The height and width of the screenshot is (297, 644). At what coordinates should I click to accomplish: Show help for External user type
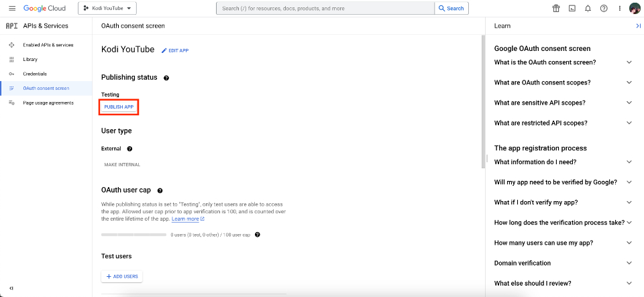point(129,149)
